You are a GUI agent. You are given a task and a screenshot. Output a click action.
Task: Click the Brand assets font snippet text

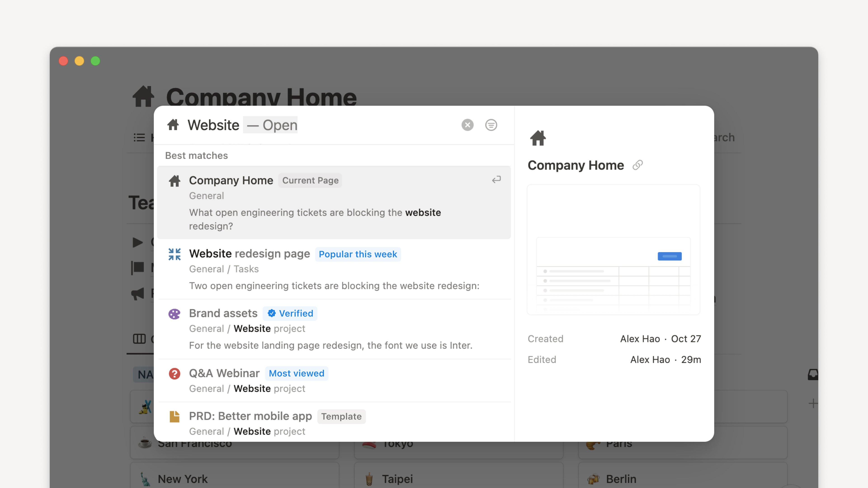pyautogui.click(x=330, y=345)
